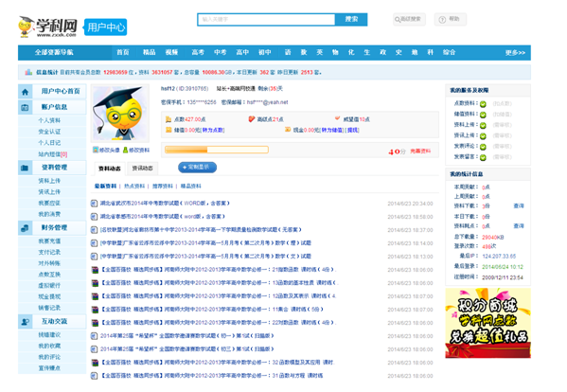Click the 威望值 prestige icon
Screen dimensions: 567x392
tap(337, 118)
